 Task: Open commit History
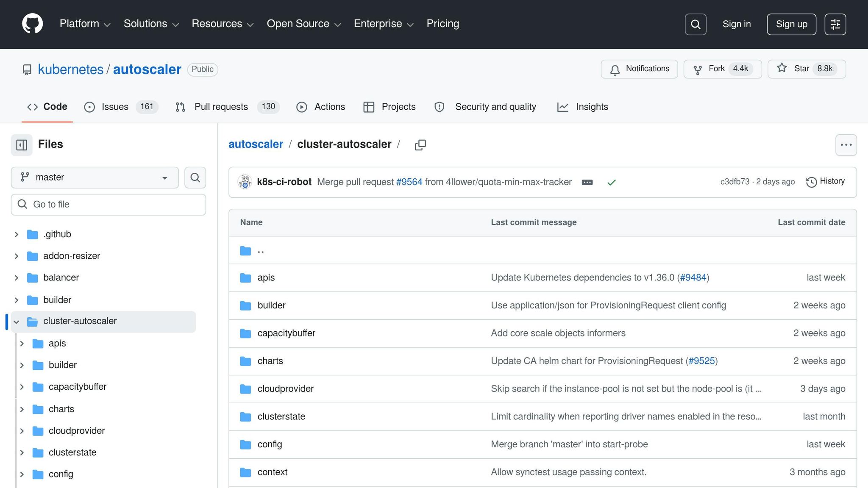tap(825, 182)
